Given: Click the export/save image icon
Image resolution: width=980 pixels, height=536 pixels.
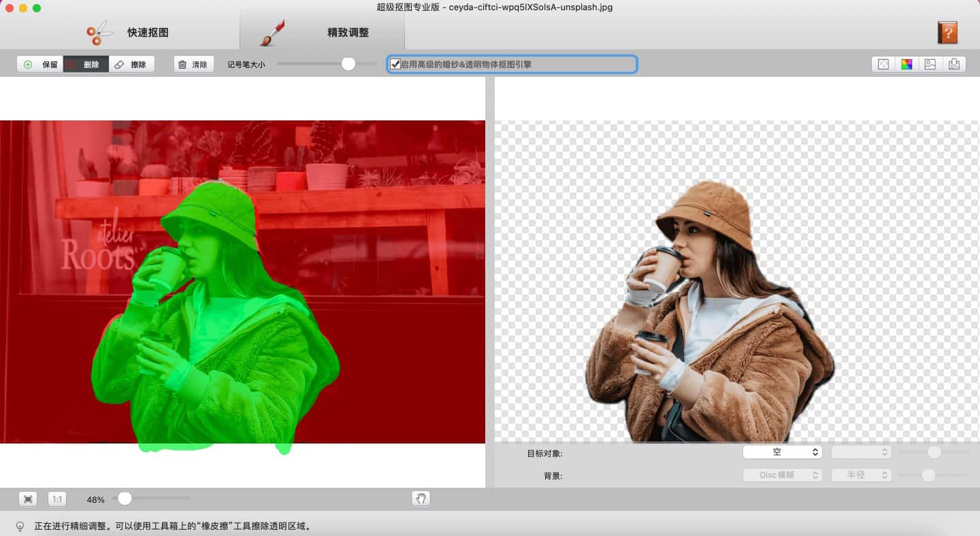Looking at the screenshot, I should tap(953, 65).
